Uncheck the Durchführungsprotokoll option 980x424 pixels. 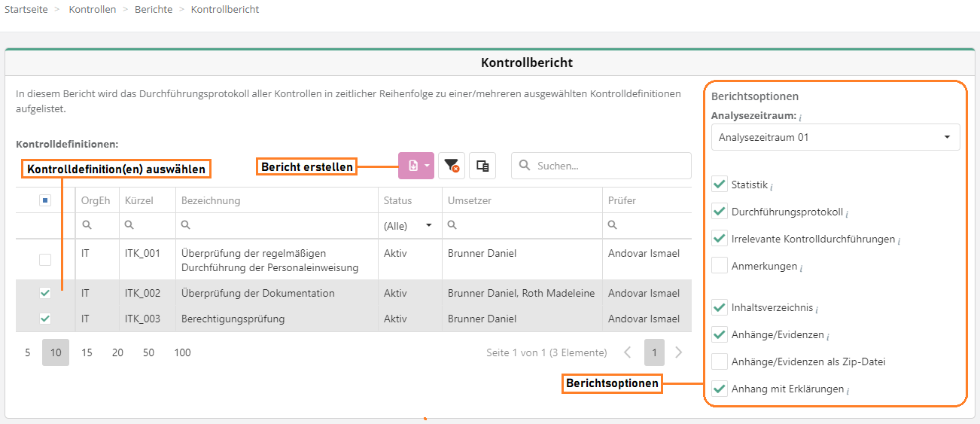(720, 212)
